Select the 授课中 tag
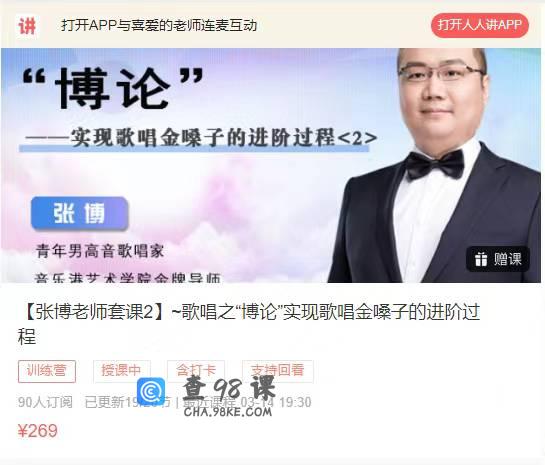Screen dimensions: 545x465 click(122, 371)
